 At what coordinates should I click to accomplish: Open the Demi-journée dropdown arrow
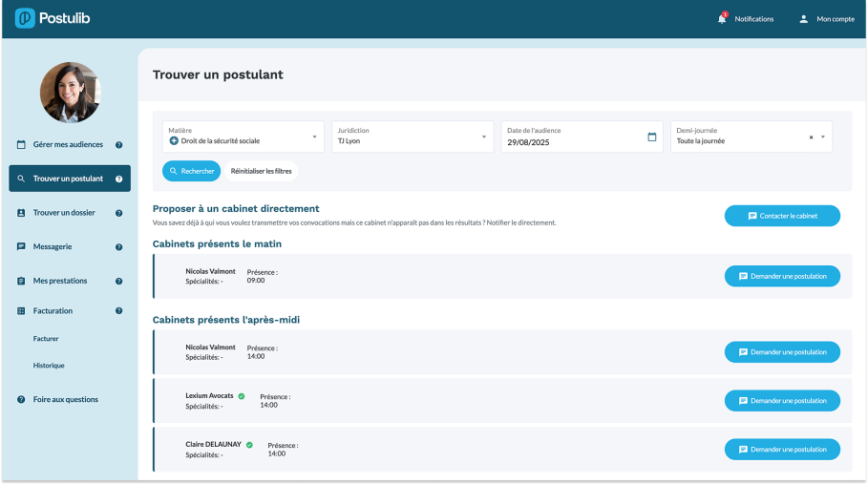pyautogui.click(x=823, y=137)
